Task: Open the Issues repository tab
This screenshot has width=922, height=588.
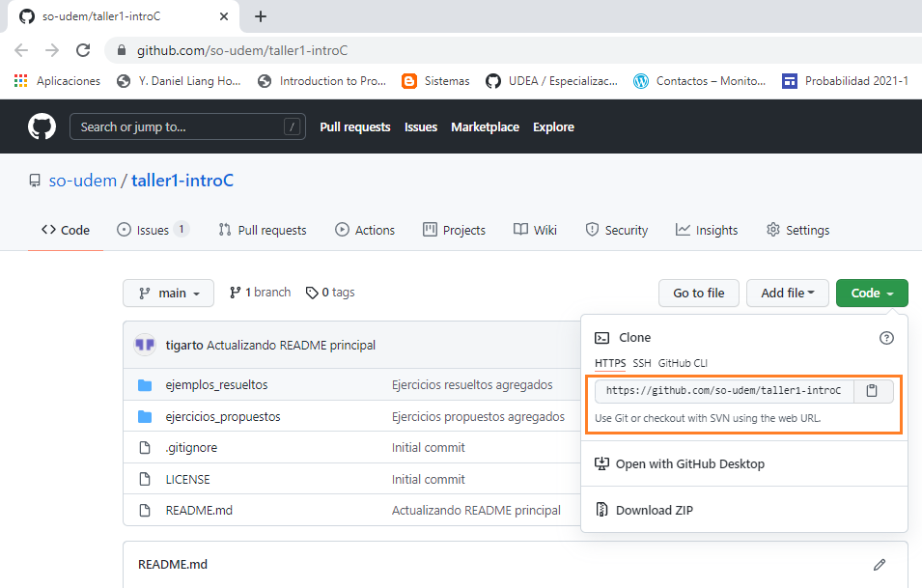Action: pos(153,230)
